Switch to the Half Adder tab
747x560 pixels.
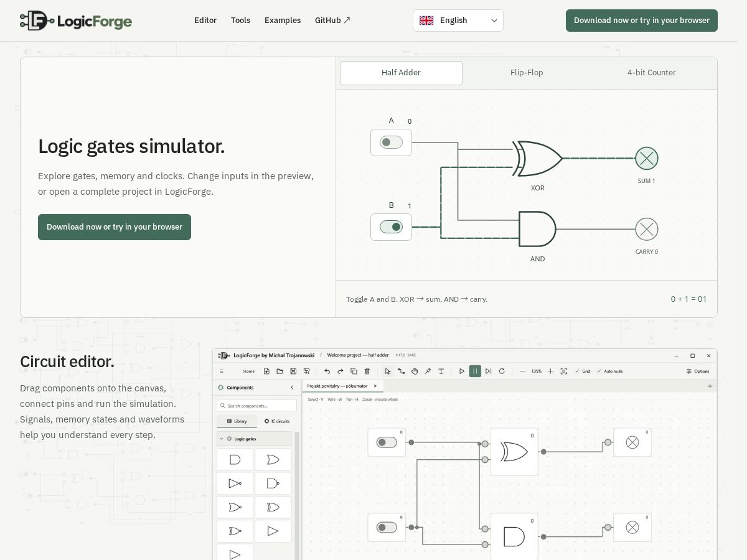coord(401,73)
